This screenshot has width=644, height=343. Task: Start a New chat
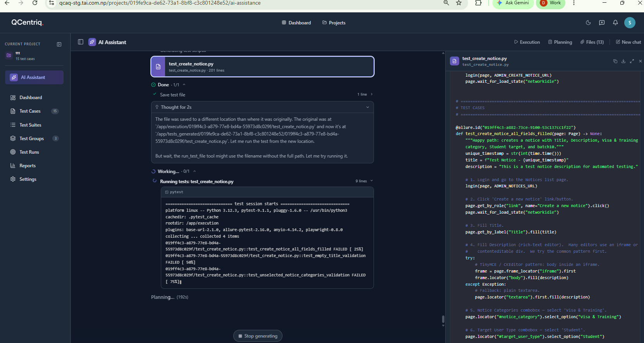pyautogui.click(x=628, y=42)
